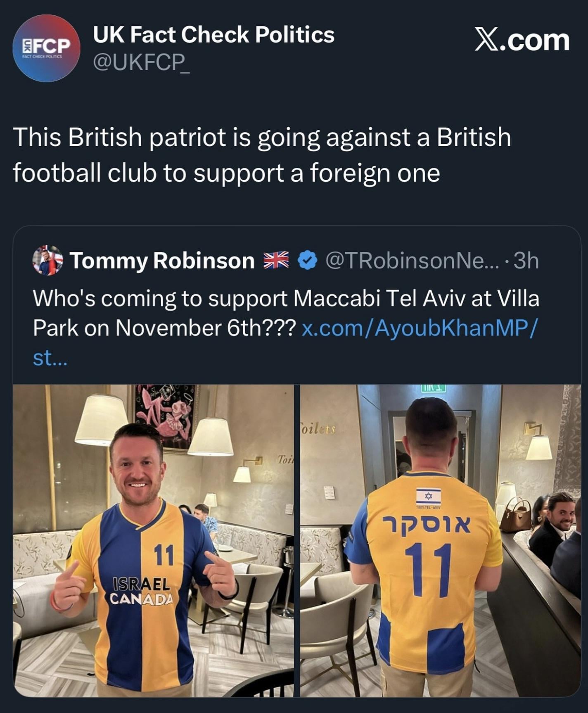Click the blue verified checkmark badge
The height and width of the screenshot is (713, 588).
pos(307,261)
